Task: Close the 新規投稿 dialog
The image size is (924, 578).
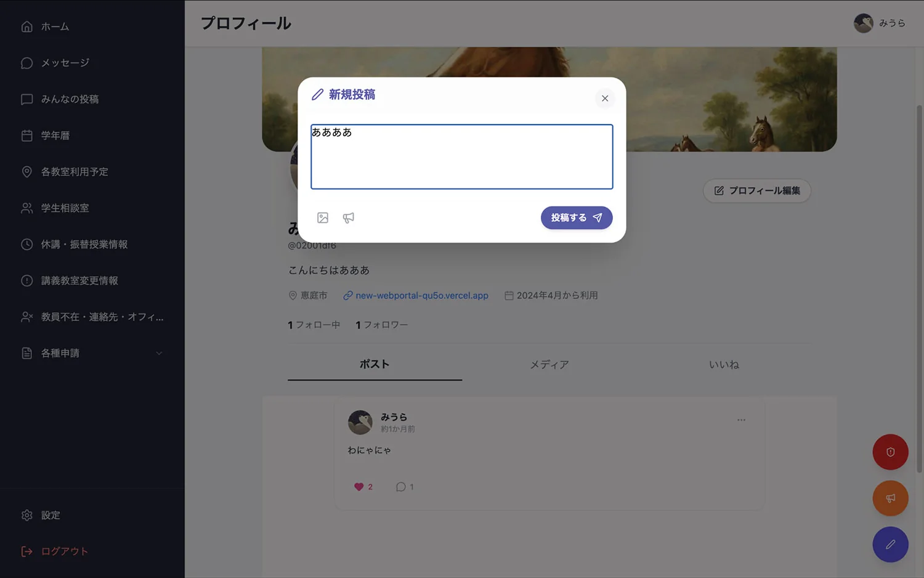Action: [605, 99]
